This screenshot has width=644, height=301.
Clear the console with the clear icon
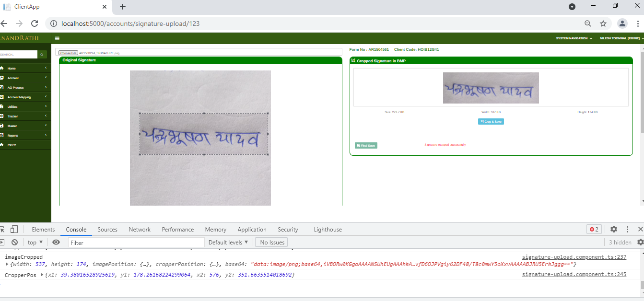click(14, 242)
